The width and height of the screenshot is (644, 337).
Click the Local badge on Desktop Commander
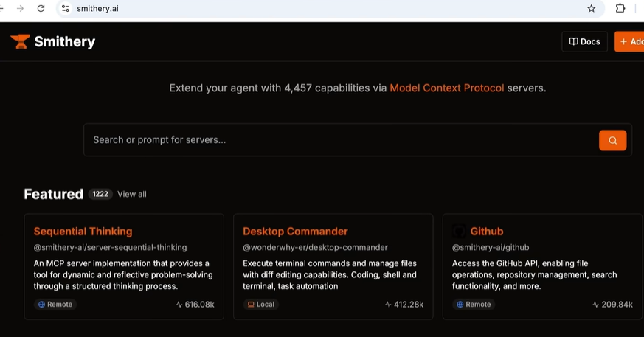pos(261,304)
